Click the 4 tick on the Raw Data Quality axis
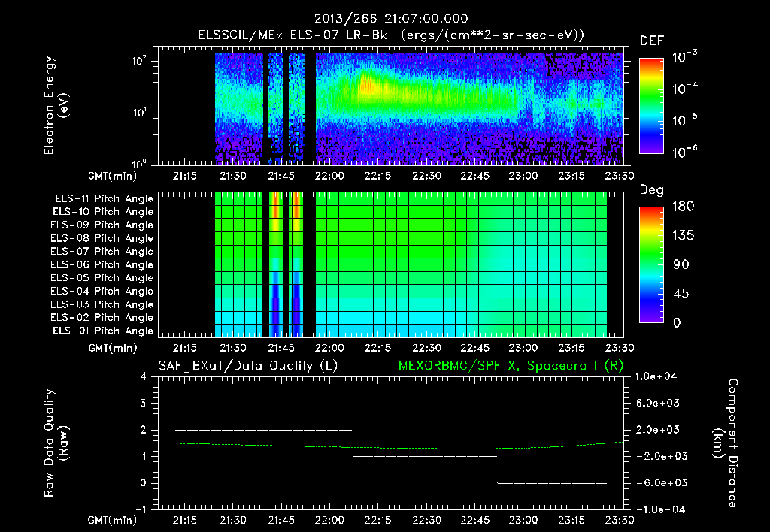 click(144, 376)
